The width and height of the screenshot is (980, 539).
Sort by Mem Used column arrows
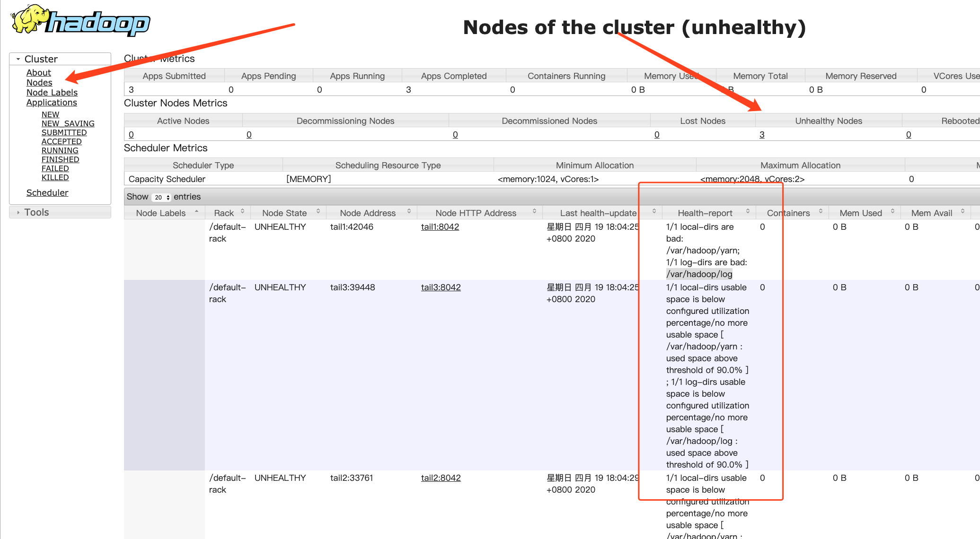pyautogui.click(x=892, y=211)
